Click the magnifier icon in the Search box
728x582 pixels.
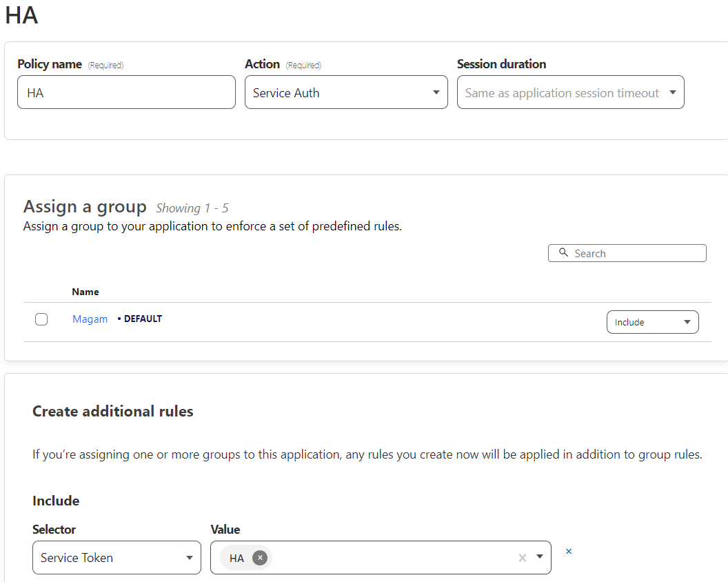563,252
